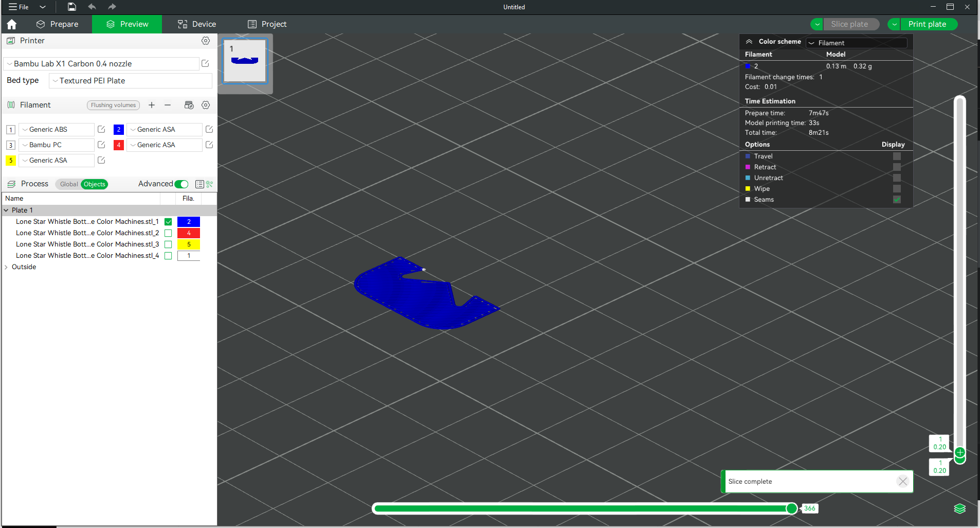
Task: Click the layers view icon at bottom right
Action: 960,508
